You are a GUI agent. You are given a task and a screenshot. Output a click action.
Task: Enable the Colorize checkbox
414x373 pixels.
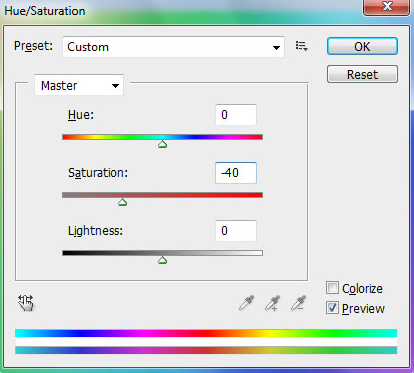[x=332, y=288]
